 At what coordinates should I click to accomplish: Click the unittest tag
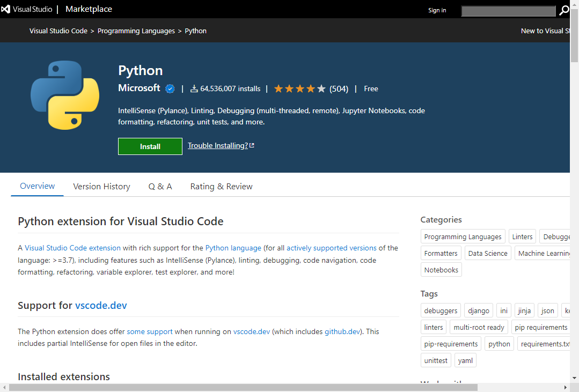(x=436, y=360)
